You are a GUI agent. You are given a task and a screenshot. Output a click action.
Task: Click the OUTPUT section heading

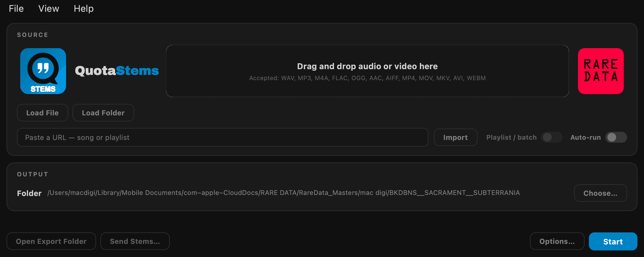pos(32,174)
